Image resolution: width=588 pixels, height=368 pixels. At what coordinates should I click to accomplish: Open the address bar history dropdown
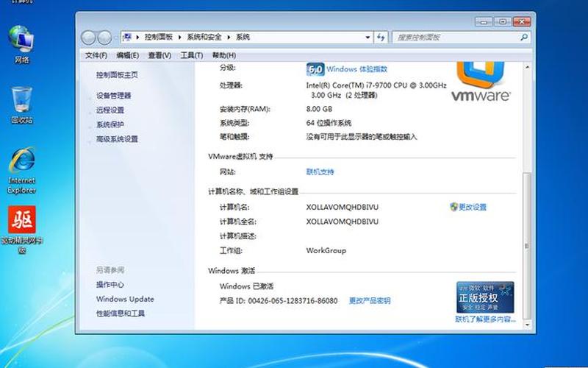pos(367,38)
